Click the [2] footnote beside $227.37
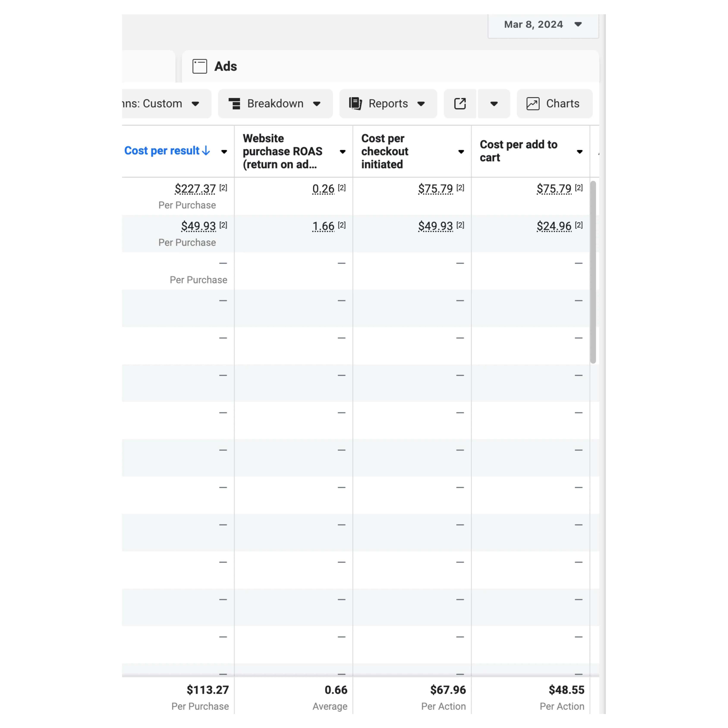 click(223, 188)
